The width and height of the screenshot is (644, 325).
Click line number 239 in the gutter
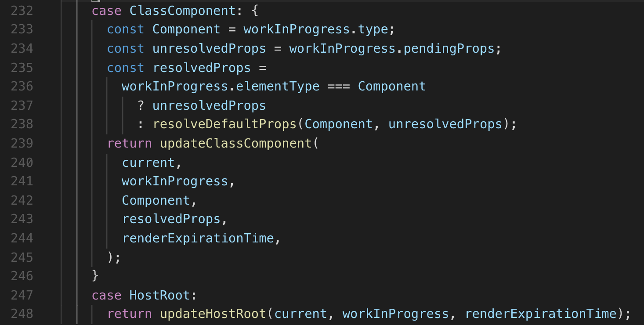[22, 143]
